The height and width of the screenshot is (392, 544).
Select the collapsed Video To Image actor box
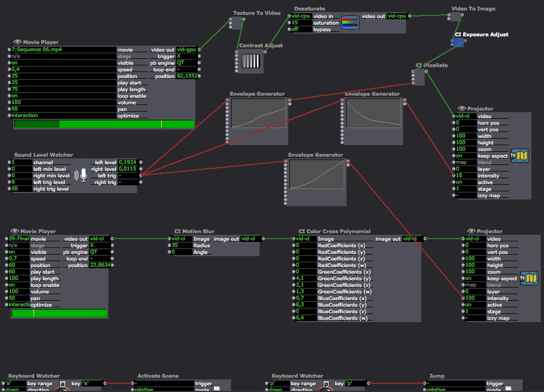click(x=455, y=17)
